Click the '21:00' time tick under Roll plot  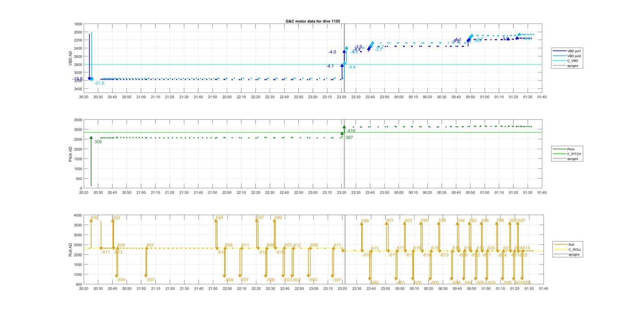tap(141, 289)
